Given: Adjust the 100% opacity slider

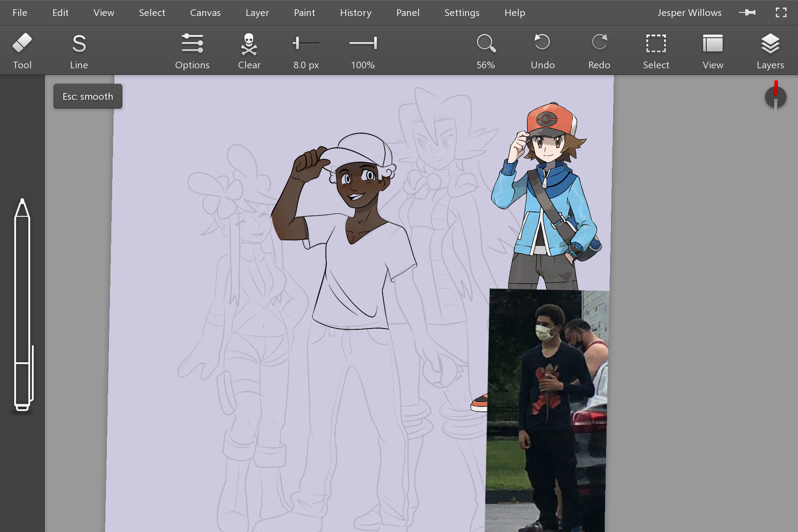Looking at the screenshot, I should click(x=363, y=43).
